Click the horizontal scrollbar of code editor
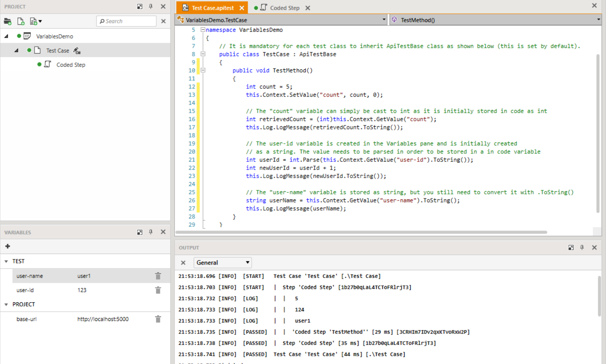Screen dimensions: 606x364 click(361, 233)
